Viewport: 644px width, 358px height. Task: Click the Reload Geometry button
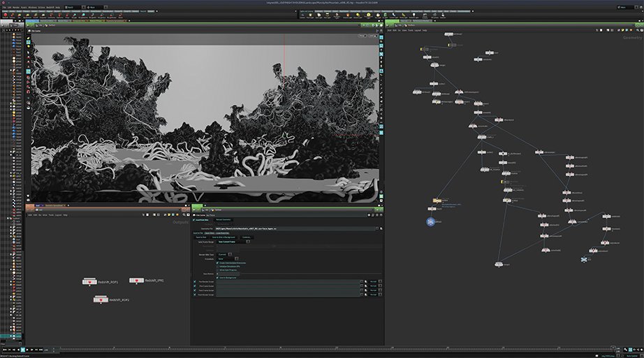(x=223, y=220)
